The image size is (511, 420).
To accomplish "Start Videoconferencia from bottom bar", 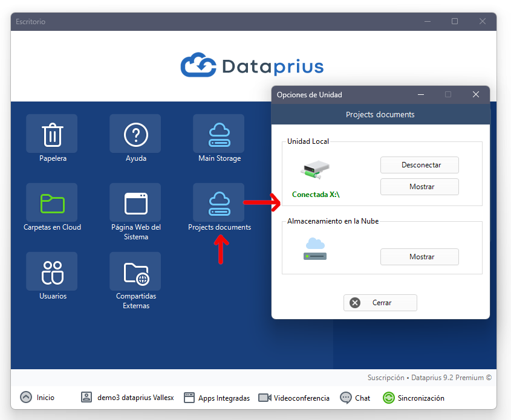I will [x=294, y=398].
